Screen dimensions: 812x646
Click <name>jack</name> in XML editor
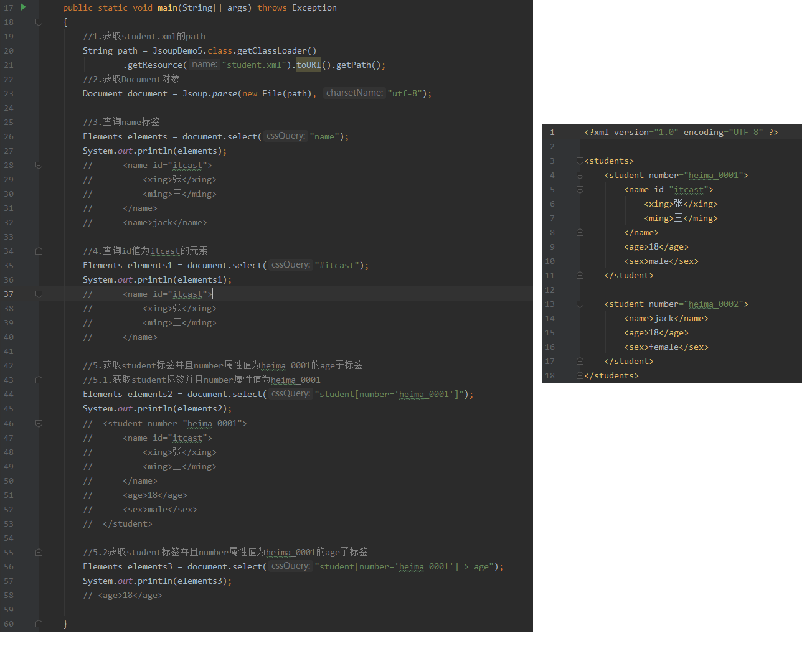point(666,318)
